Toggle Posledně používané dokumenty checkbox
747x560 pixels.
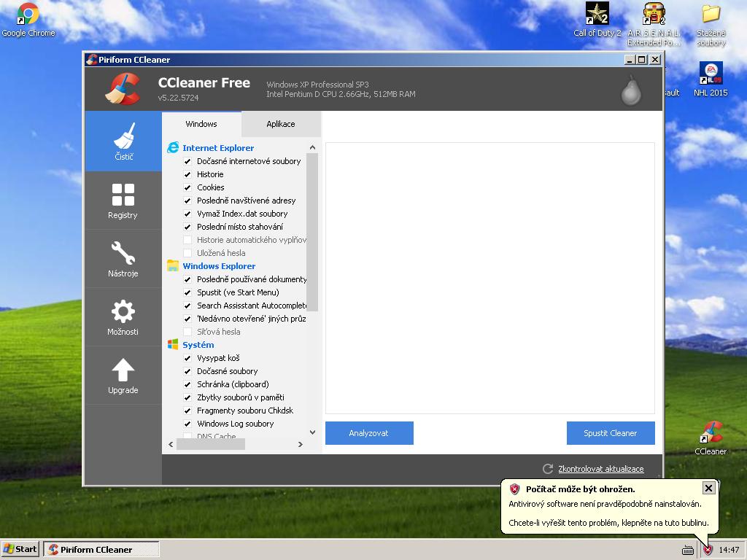click(x=187, y=279)
